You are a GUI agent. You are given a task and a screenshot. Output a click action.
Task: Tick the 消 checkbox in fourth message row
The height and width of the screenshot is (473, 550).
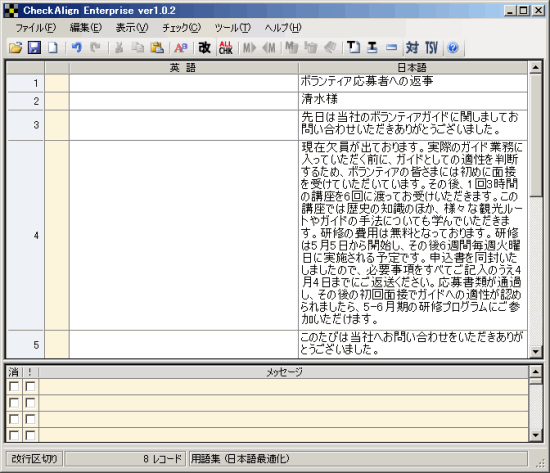click(14, 435)
